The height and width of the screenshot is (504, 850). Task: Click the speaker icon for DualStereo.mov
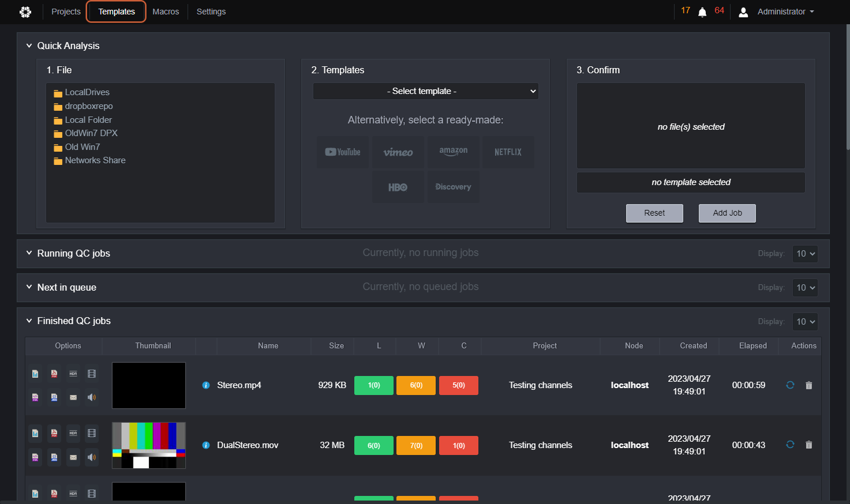click(x=92, y=457)
